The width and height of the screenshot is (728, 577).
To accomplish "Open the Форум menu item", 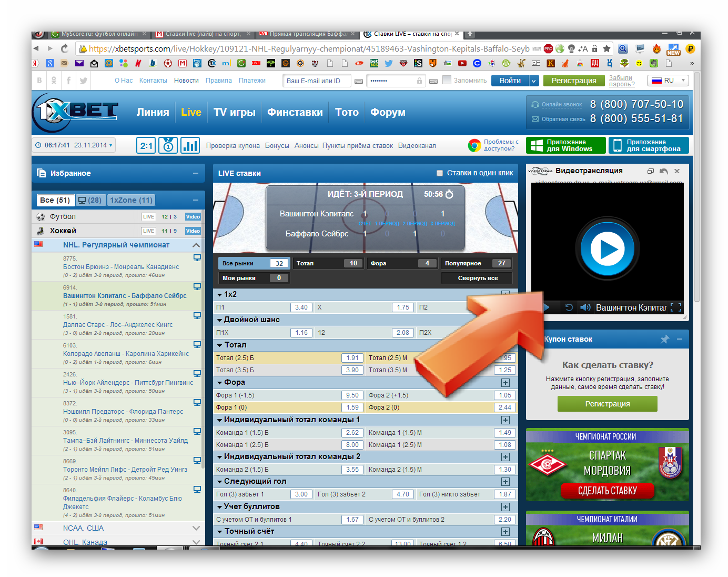I will (388, 112).
